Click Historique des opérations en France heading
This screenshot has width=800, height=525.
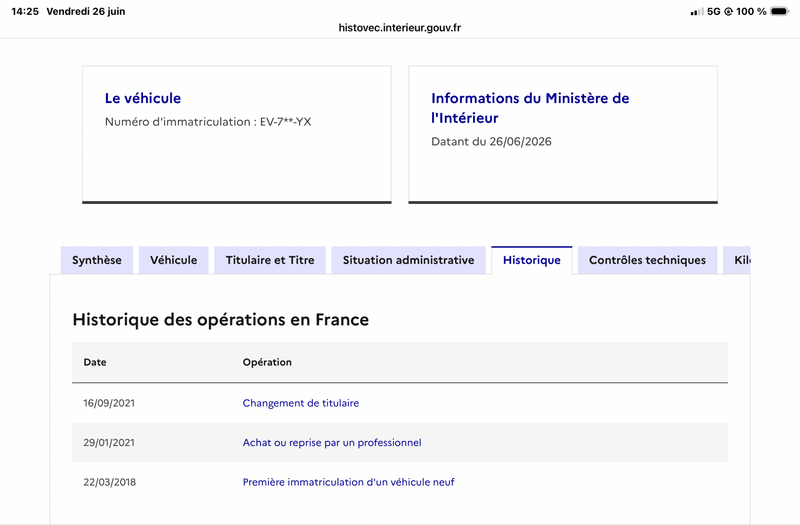click(x=220, y=320)
